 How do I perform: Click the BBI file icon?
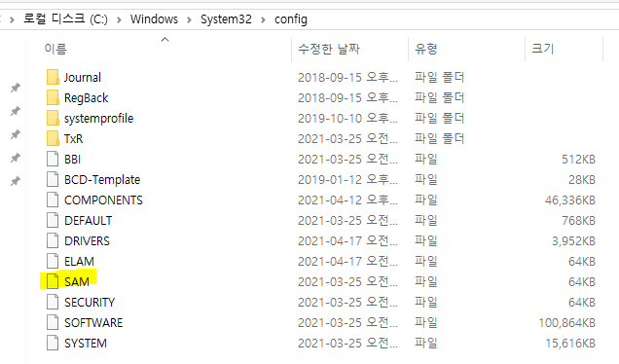(x=53, y=159)
